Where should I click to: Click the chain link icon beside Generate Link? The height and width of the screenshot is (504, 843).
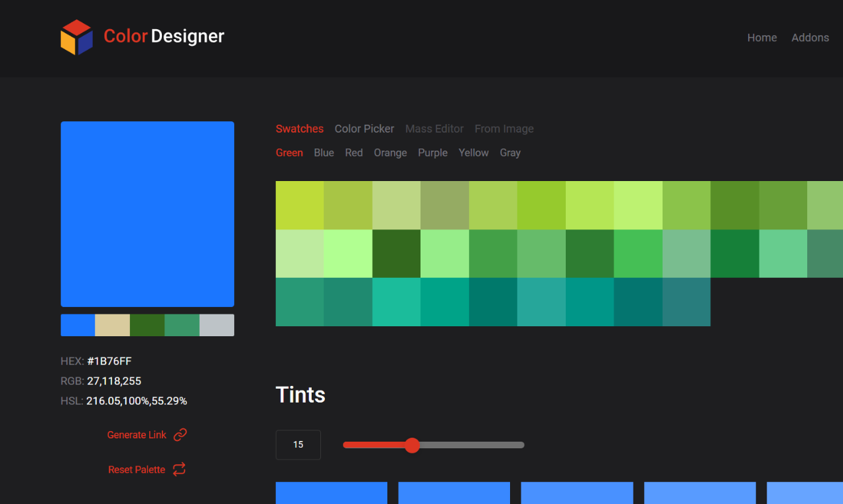pos(180,434)
